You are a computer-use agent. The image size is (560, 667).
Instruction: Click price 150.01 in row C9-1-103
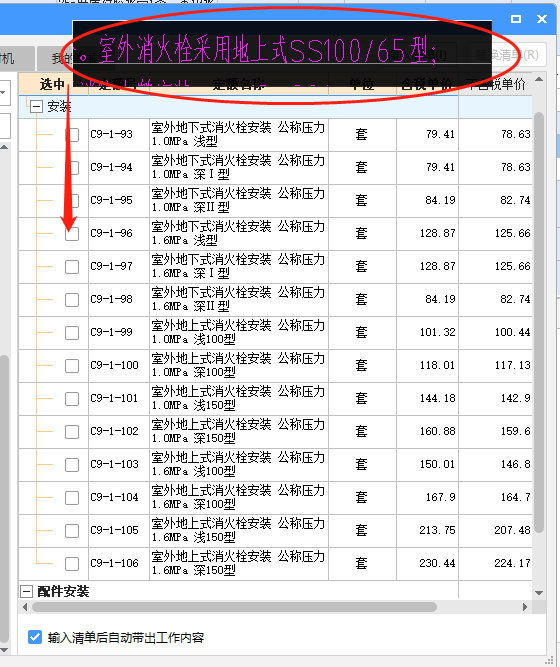point(437,464)
